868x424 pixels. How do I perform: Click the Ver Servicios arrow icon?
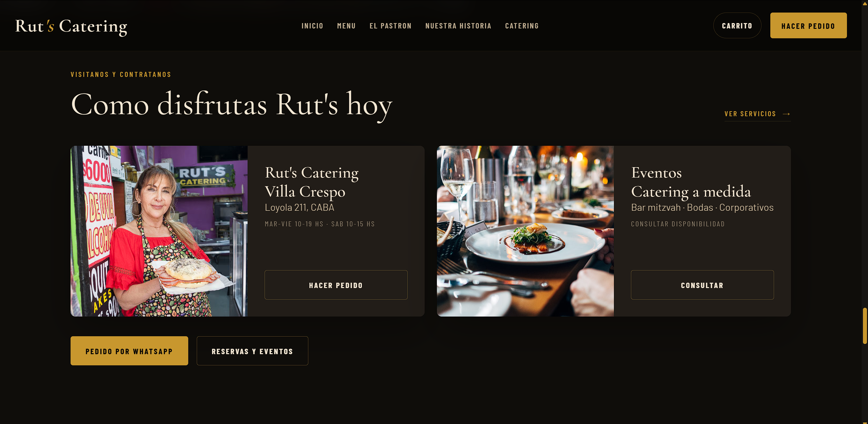786,114
